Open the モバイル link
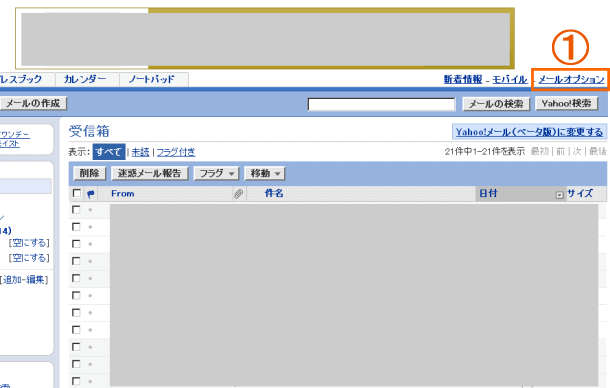This screenshot has height=388, width=610. pyautogui.click(x=510, y=79)
